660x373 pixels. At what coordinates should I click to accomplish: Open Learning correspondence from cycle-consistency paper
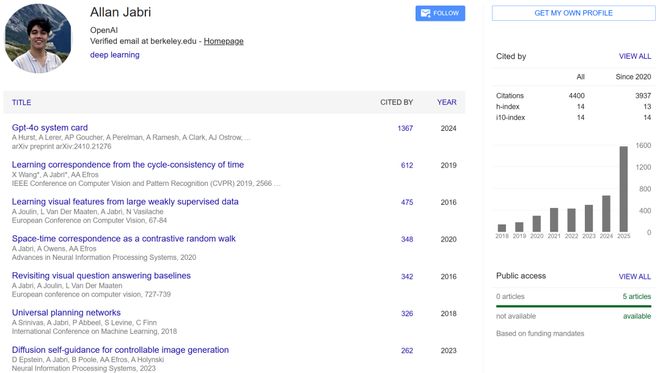click(x=128, y=165)
